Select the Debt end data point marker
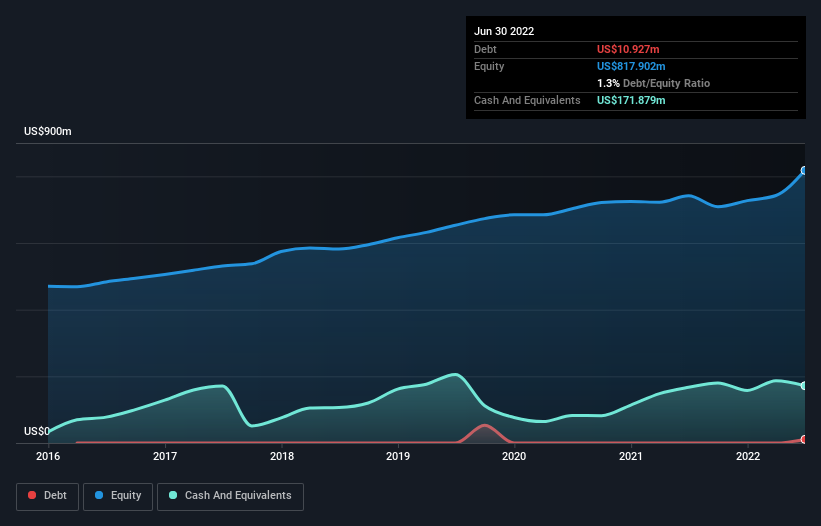The height and width of the screenshot is (526, 821). 804,440
